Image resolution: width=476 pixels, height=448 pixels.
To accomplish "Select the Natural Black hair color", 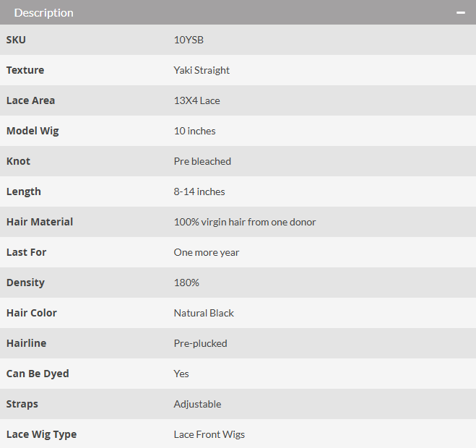I will tap(204, 313).
